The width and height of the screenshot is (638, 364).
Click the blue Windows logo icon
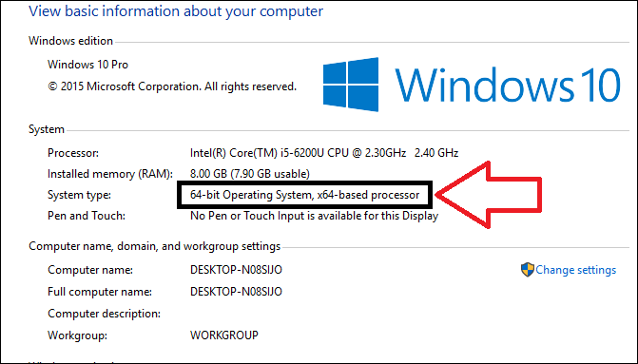[x=351, y=85]
